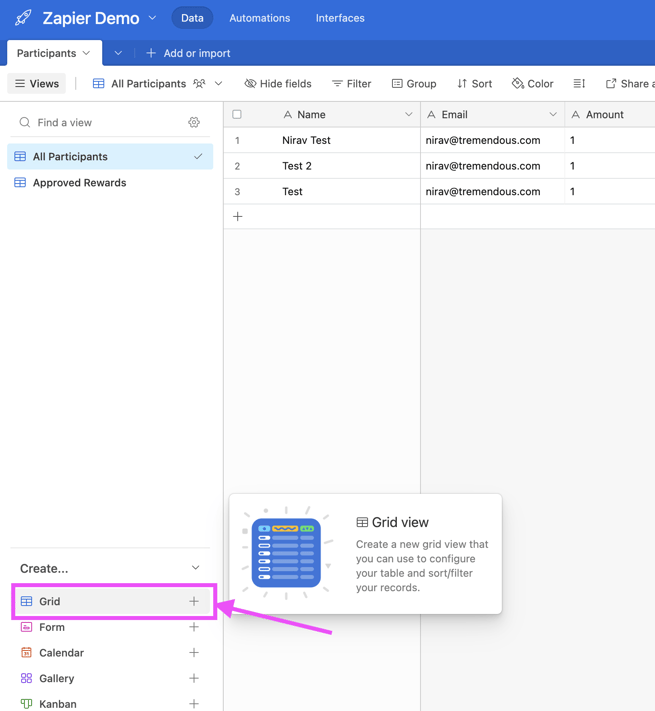Click plus icon next to Kanban view
655x711 pixels.
coord(194,703)
